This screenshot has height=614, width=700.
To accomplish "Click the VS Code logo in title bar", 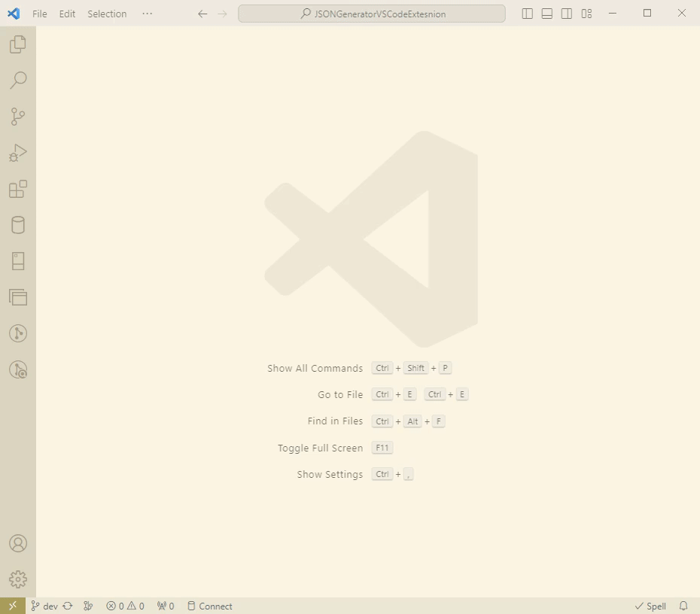I will click(14, 14).
